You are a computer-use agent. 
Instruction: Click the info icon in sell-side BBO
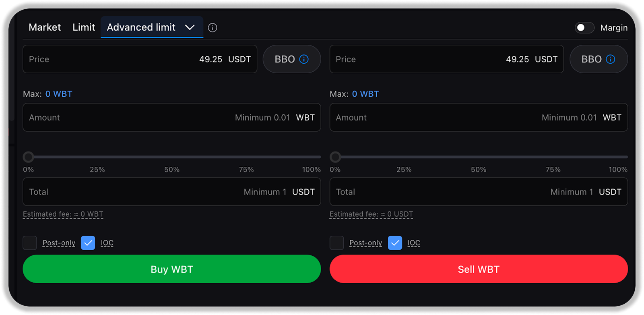point(611,59)
